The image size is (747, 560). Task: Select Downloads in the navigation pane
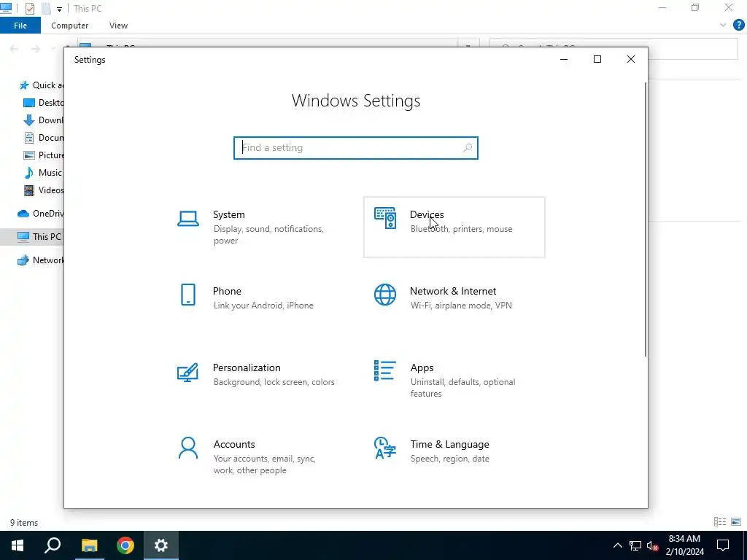coord(43,120)
